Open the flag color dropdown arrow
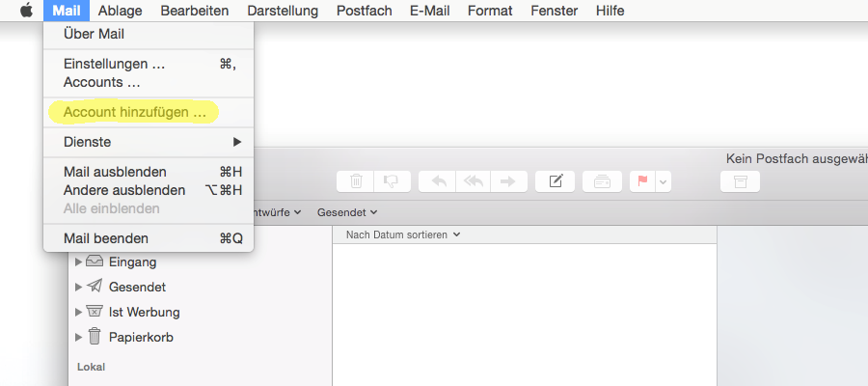 pyautogui.click(x=664, y=181)
